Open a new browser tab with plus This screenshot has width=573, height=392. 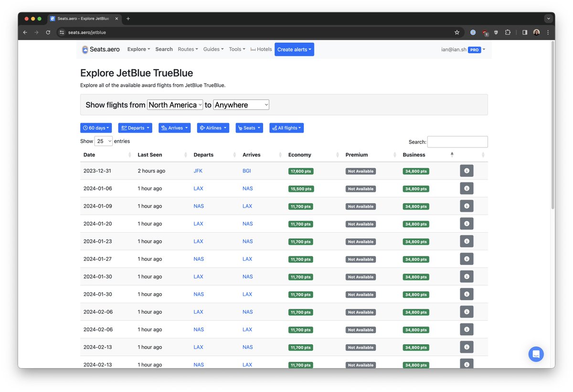pos(128,19)
